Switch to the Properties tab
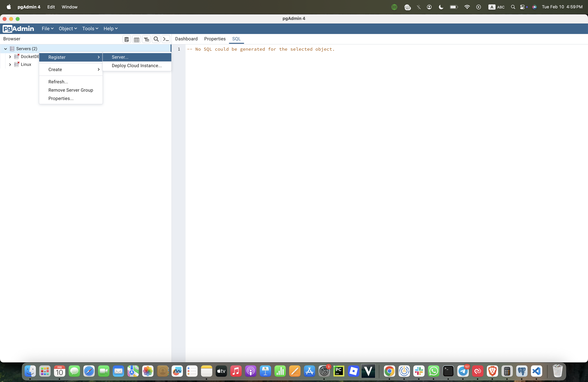 [x=215, y=39]
